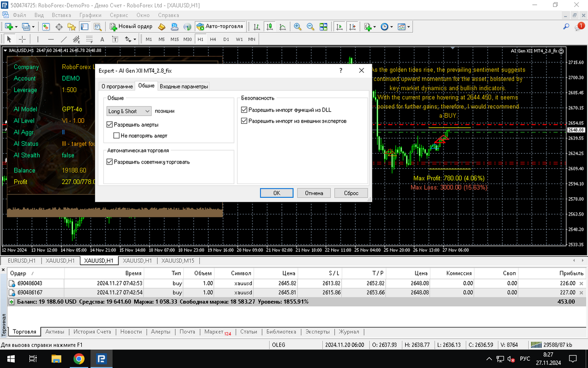Click the РУС language indicator
588x368 pixels.
pyautogui.click(x=525, y=359)
